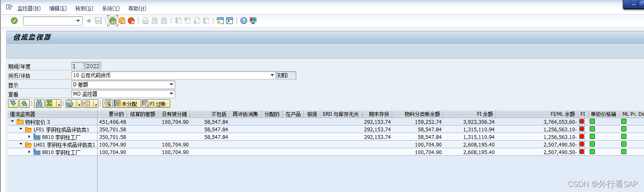Click the Detail magnifier icon in the tree toolbar
The image size is (644, 192).
click(x=108, y=104)
